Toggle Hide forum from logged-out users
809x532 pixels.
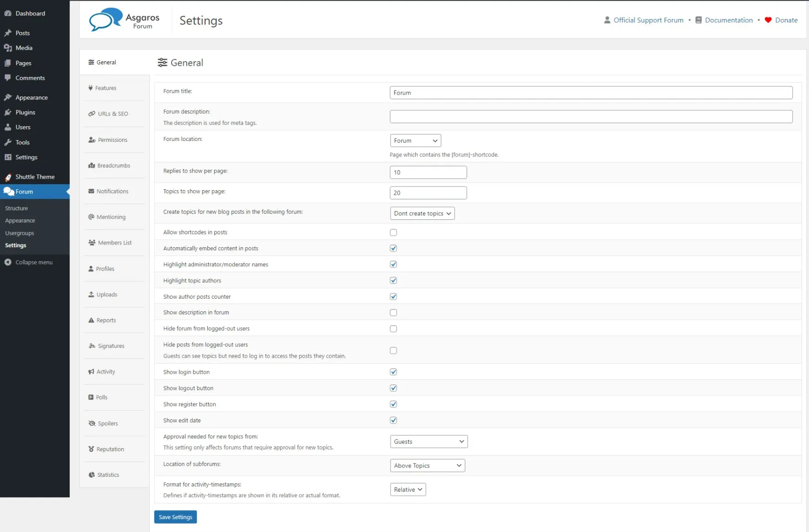tap(393, 329)
